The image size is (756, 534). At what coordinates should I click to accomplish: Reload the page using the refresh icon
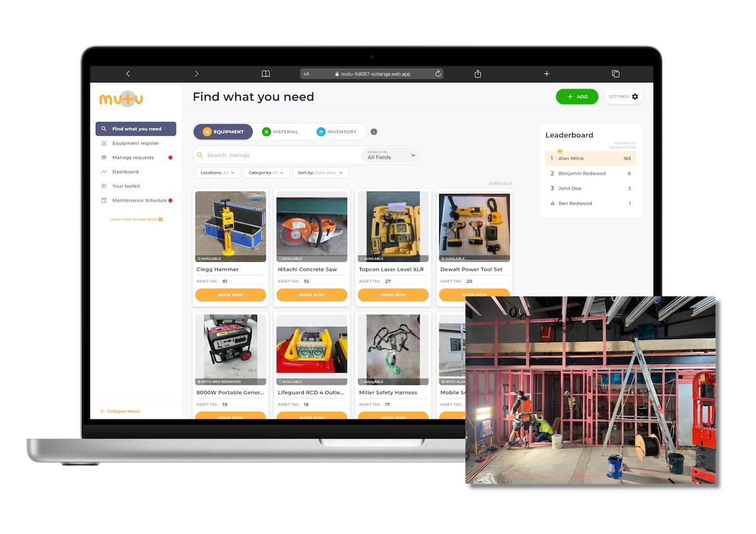click(438, 74)
